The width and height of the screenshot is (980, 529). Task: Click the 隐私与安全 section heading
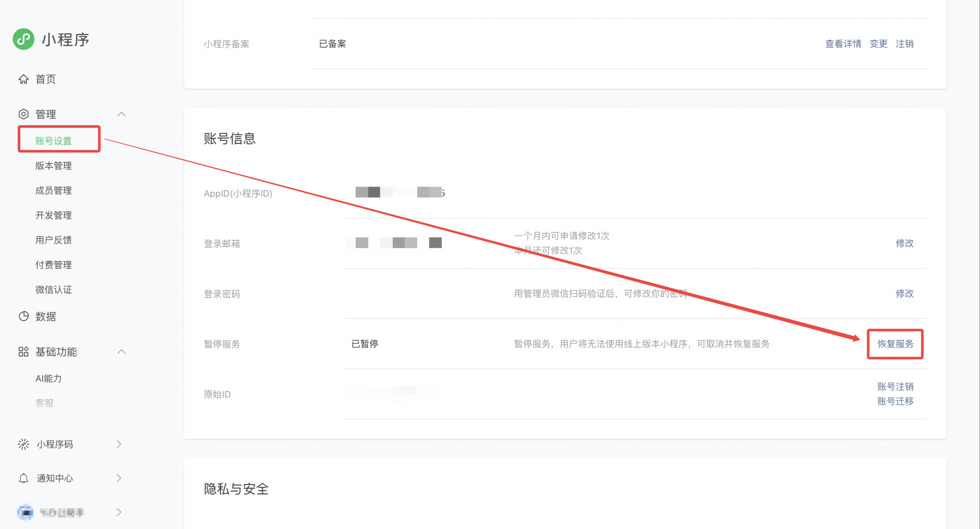click(236, 489)
